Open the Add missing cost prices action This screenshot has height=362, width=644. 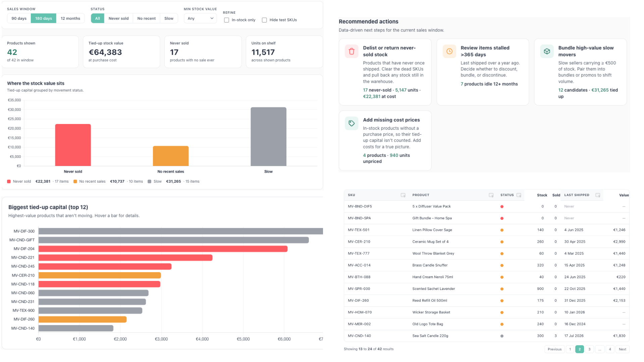[x=385, y=141]
